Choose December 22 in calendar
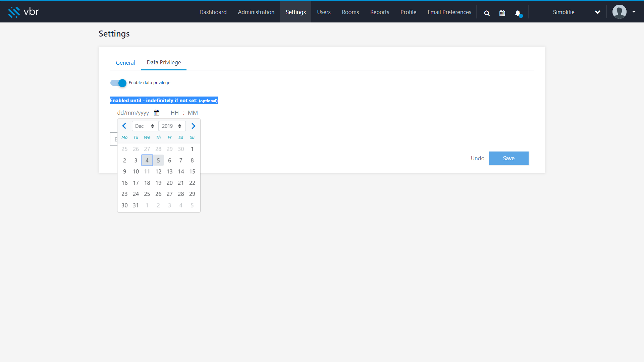The image size is (644, 362). [192, 183]
